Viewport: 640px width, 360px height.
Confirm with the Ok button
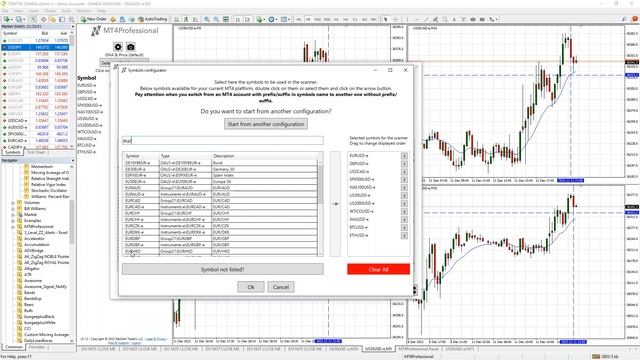pyautogui.click(x=251, y=287)
